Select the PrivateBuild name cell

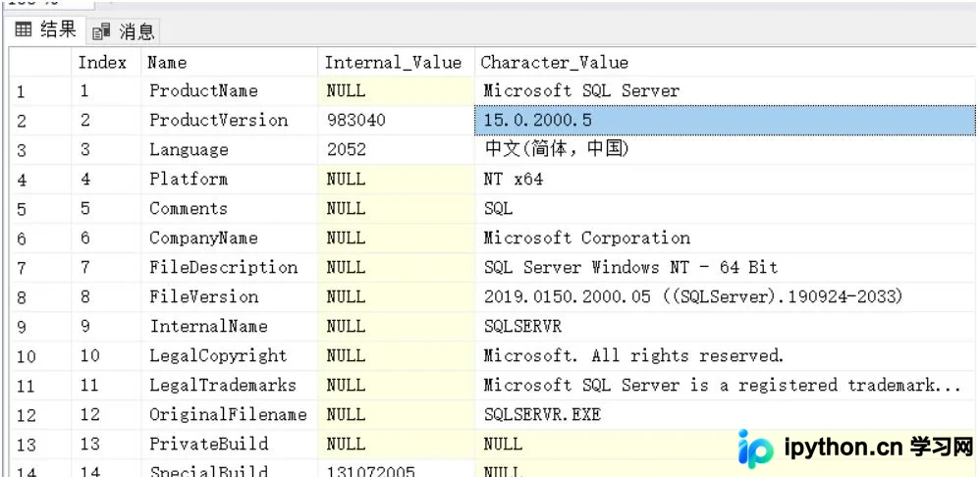pyautogui.click(x=230, y=444)
